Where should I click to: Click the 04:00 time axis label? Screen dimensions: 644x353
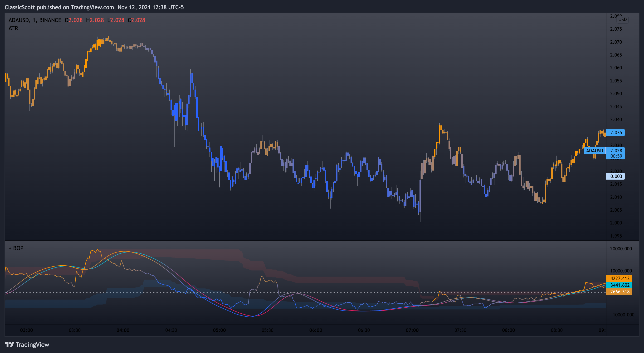point(123,330)
